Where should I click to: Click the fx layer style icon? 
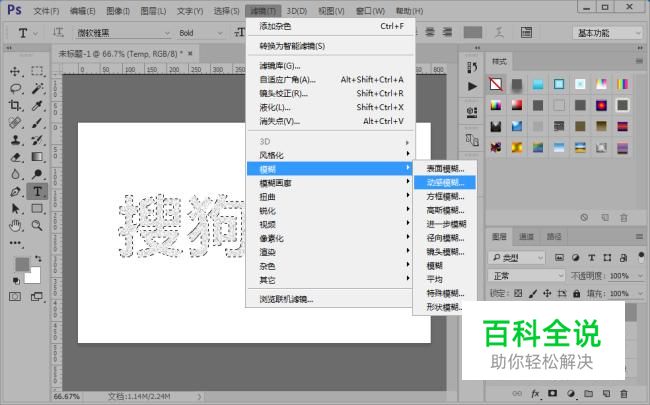pyautogui.click(x=535, y=393)
